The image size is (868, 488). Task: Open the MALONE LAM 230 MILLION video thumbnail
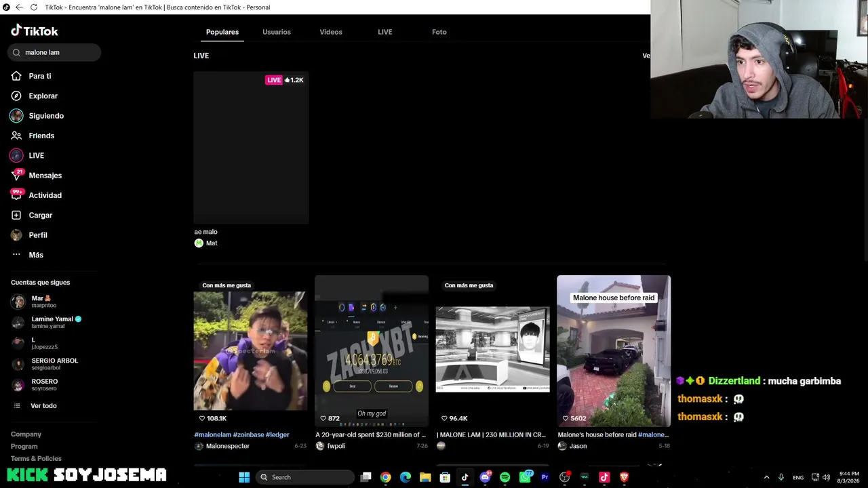click(492, 351)
